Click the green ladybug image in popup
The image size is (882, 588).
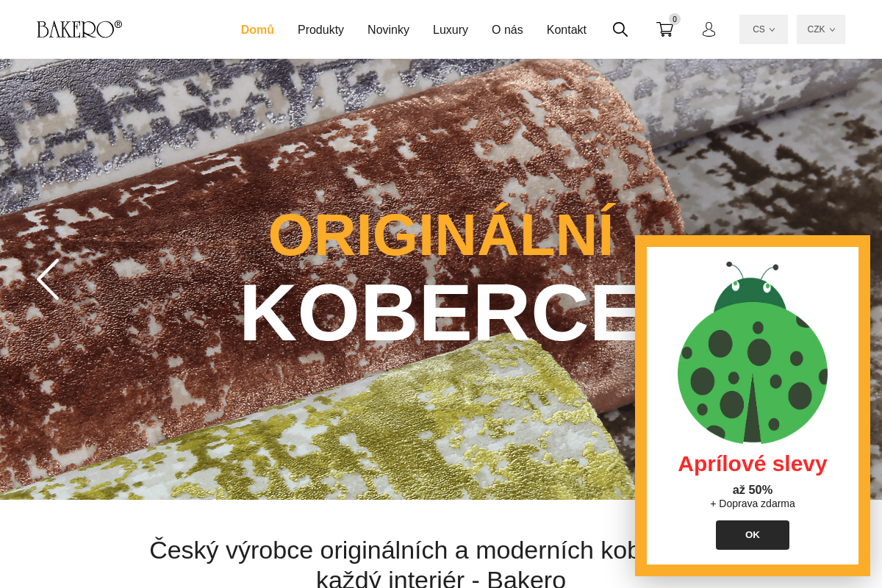(753, 353)
